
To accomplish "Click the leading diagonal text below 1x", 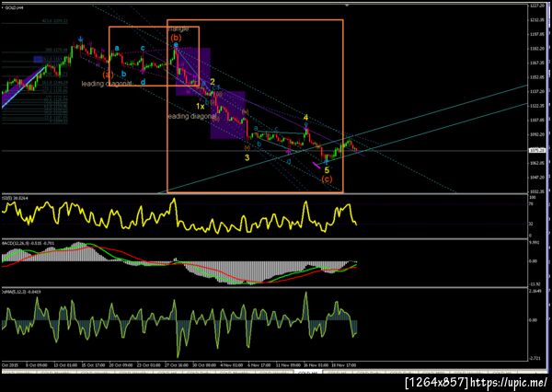I will pos(192,116).
